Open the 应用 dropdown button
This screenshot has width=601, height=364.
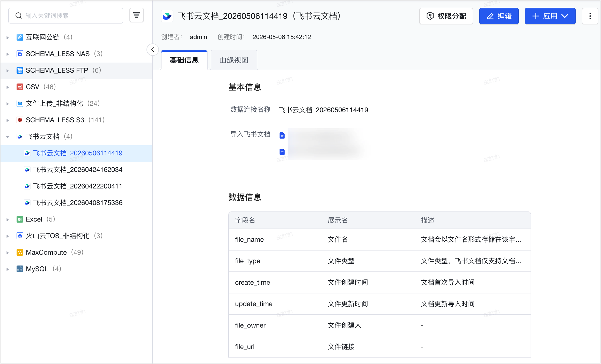point(550,16)
